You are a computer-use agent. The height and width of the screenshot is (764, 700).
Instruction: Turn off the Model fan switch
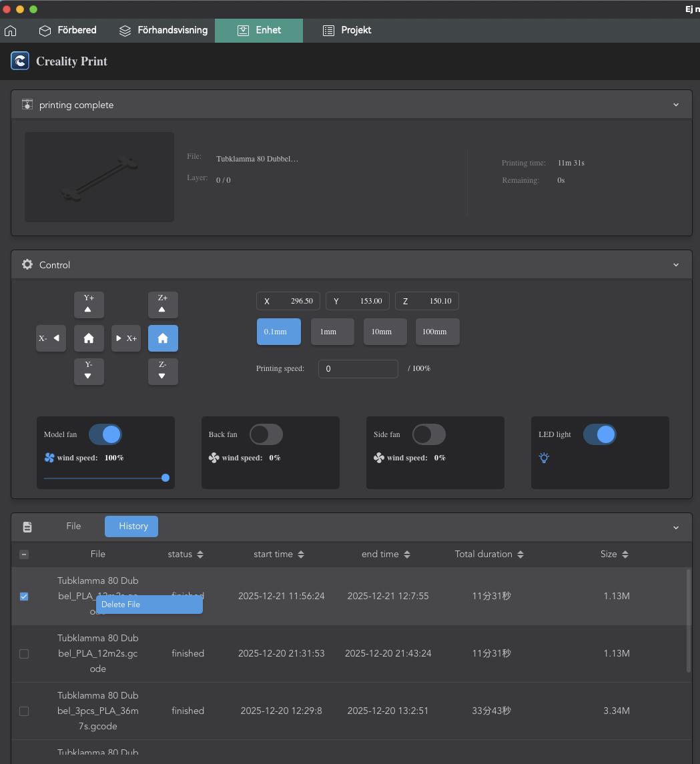(105, 434)
